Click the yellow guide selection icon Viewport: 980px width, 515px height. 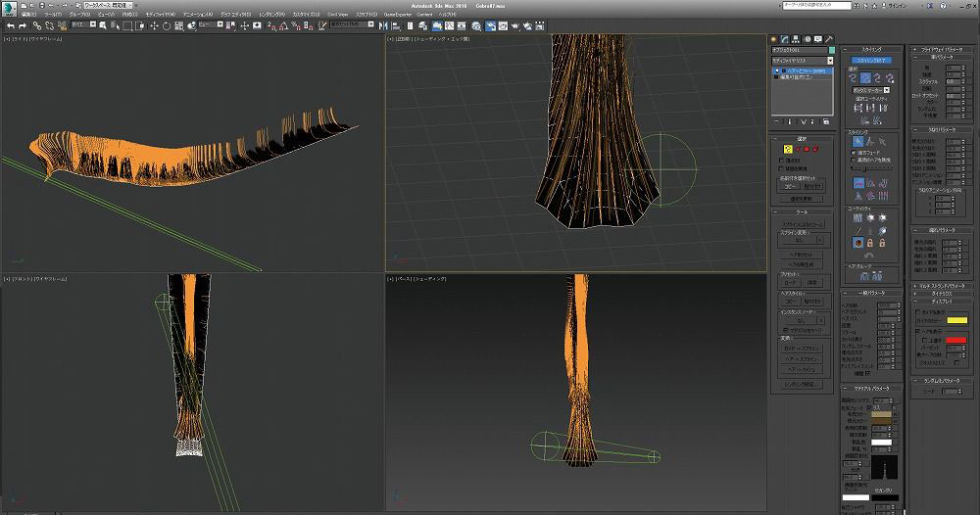[x=788, y=149]
